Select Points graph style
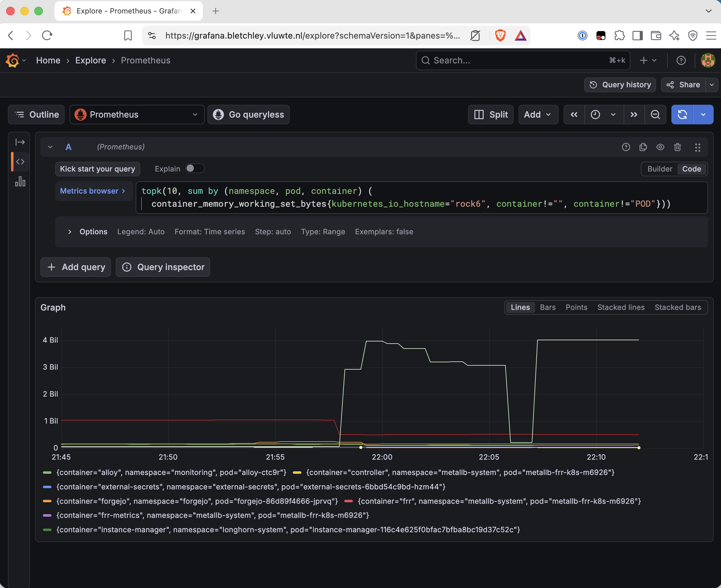 point(576,307)
